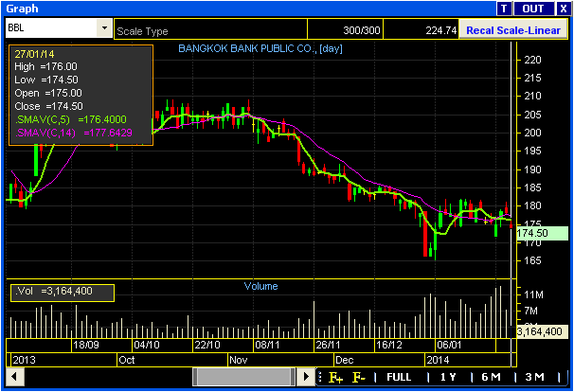Open the BBL symbol dropdown arrow

(x=105, y=28)
